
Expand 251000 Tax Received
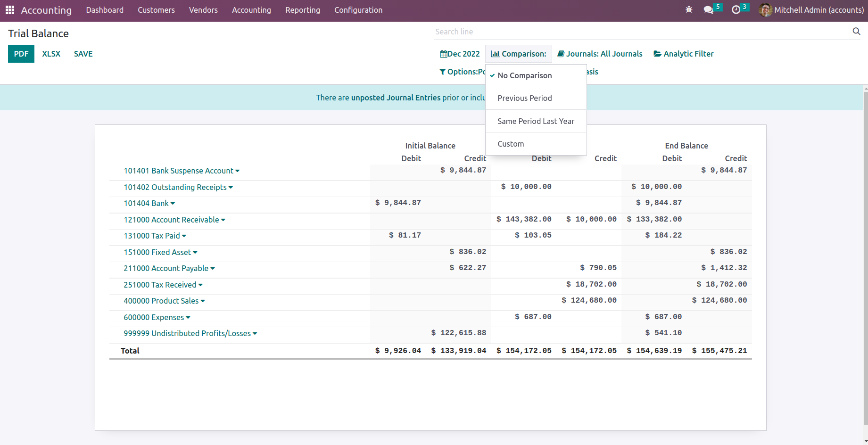coord(163,285)
